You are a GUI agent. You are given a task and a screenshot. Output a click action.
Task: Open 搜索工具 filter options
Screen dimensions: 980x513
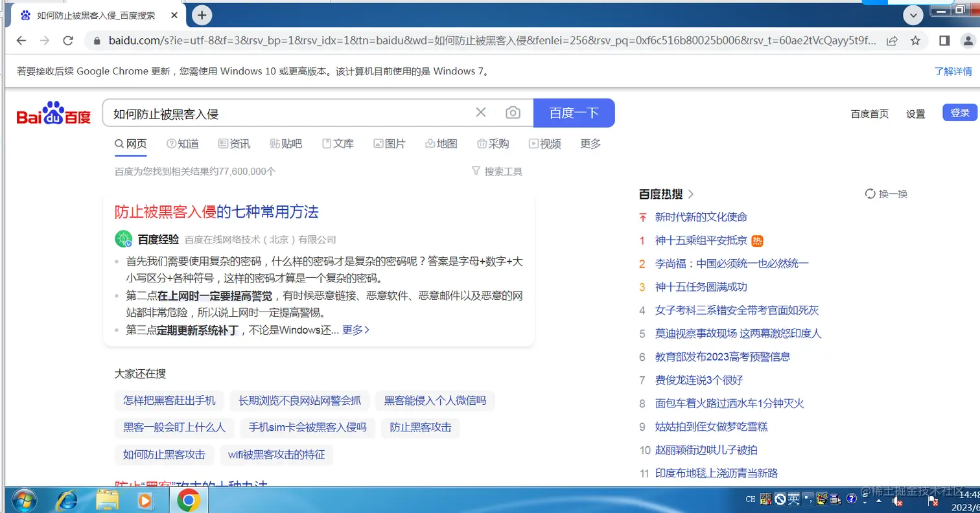pyautogui.click(x=496, y=172)
